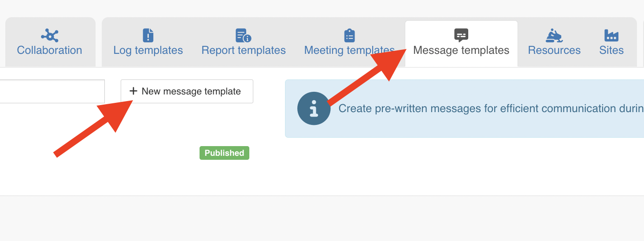Switch to the Resources tab
The width and height of the screenshot is (644, 241).
pyautogui.click(x=554, y=43)
